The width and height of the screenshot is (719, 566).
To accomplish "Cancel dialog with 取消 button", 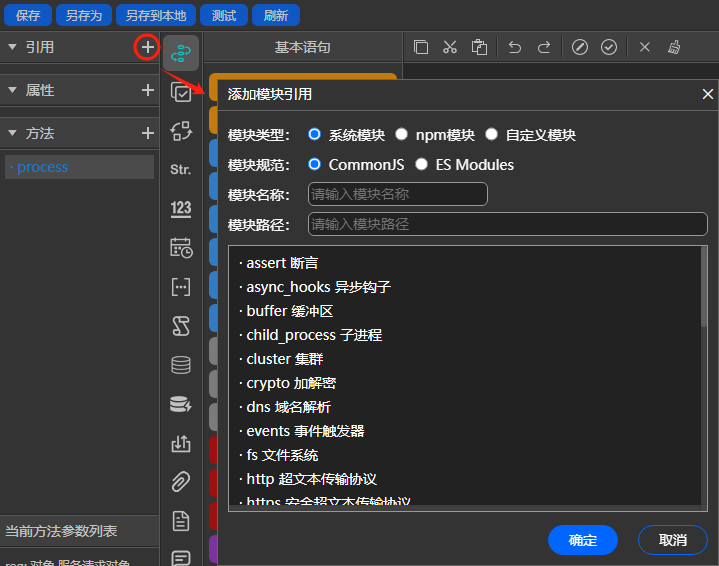I will click(673, 540).
